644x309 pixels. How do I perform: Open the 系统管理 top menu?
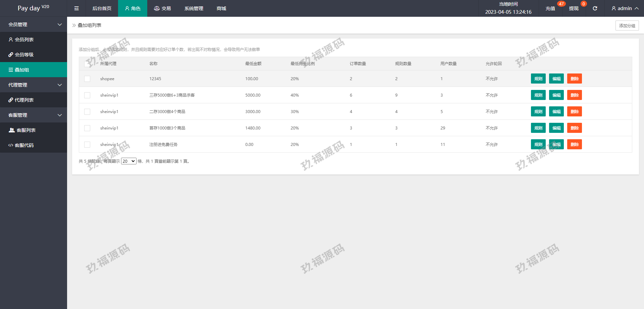click(194, 8)
